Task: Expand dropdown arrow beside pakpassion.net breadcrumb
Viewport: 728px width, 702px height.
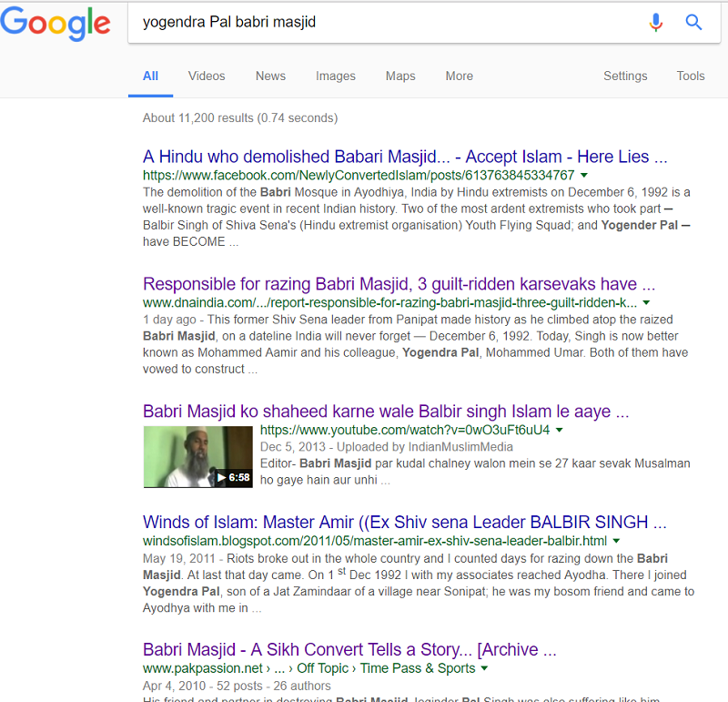Action: (x=485, y=668)
